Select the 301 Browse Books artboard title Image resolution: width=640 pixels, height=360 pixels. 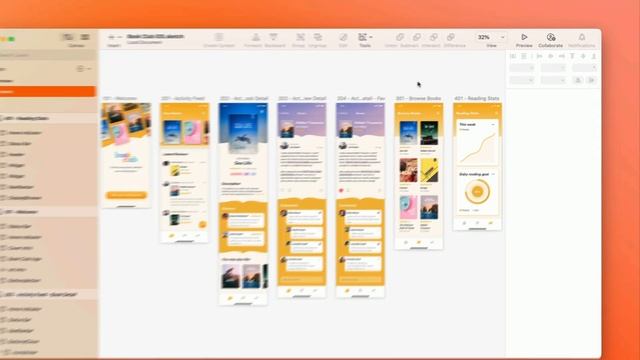tap(418, 98)
